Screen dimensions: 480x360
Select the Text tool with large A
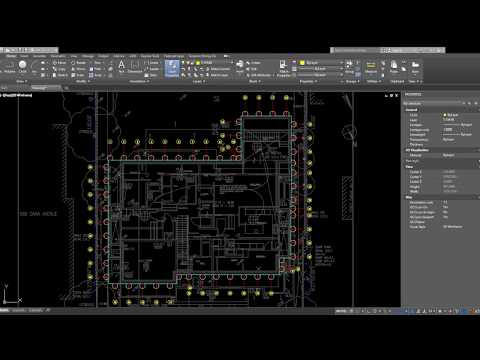click(x=122, y=66)
